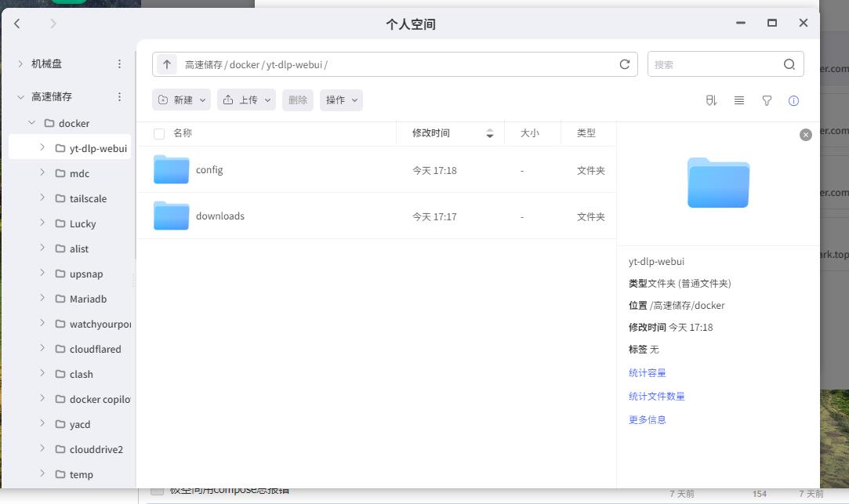Close the yt-dlp-webui details panel
The height and width of the screenshot is (504, 849).
pos(805,135)
